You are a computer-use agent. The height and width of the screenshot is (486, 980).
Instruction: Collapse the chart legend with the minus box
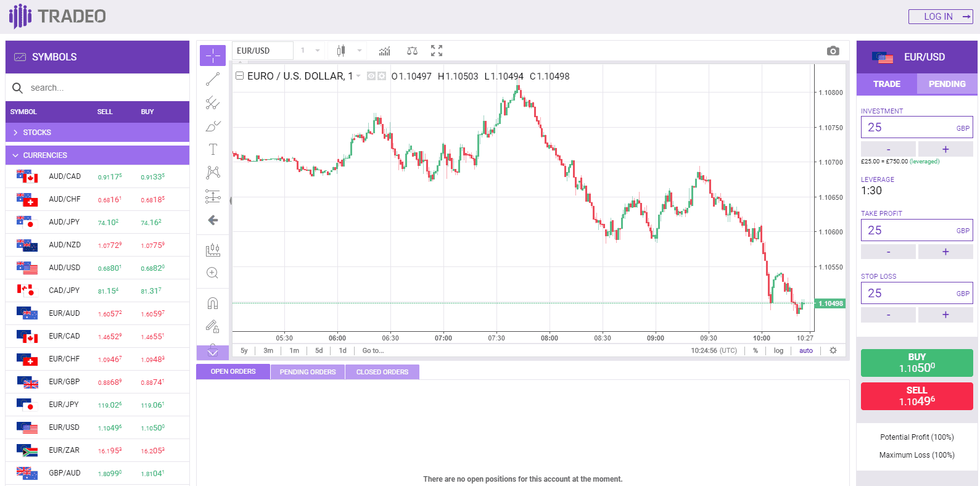[240, 76]
